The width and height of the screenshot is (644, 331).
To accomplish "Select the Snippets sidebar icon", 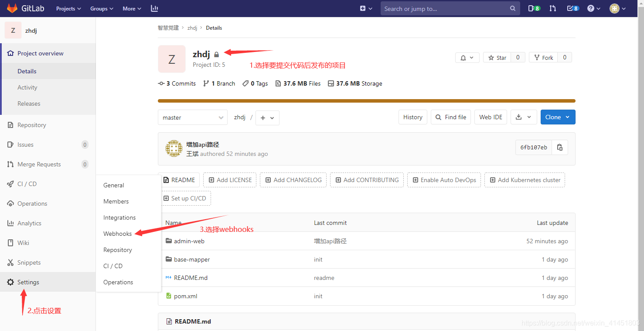I will coord(10,262).
